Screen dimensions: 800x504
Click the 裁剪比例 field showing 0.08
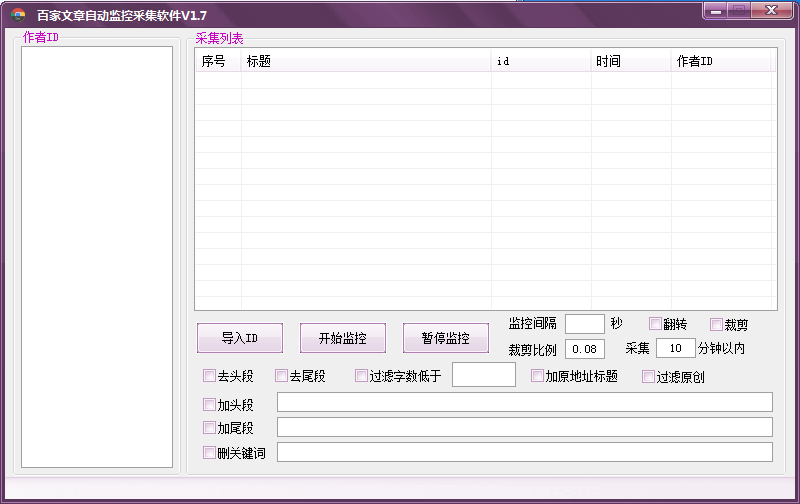tap(585, 349)
